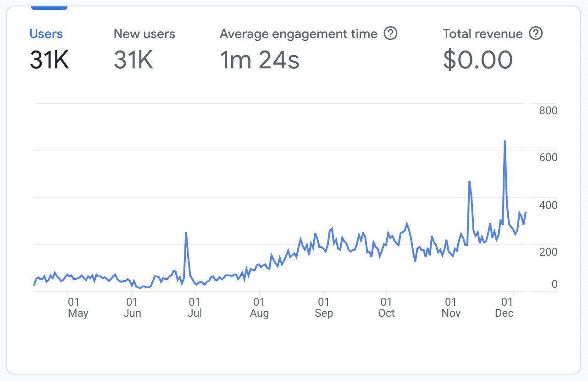This screenshot has width=588, height=381.
Task: Click the 400 gridline label
Action: pos(549,205)
